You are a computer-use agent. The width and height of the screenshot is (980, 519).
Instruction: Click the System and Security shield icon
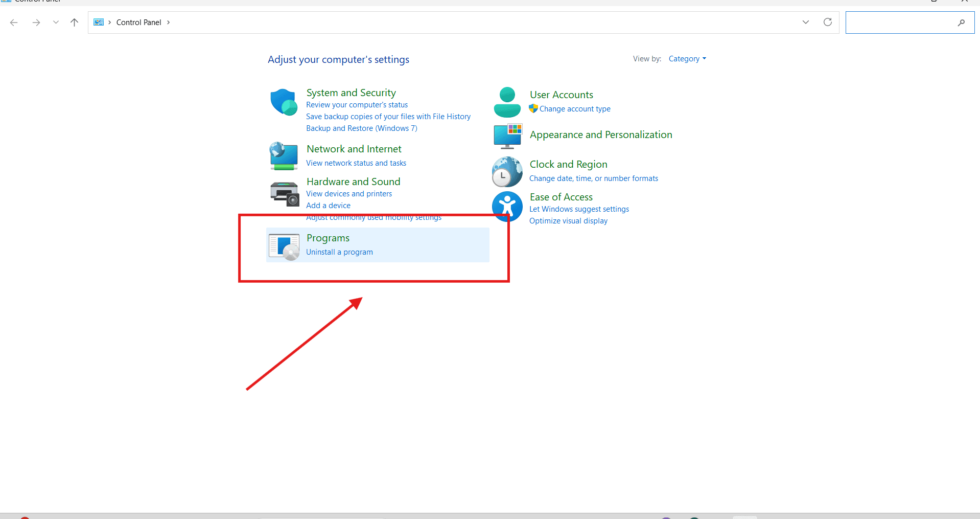(x=283, y=102)
